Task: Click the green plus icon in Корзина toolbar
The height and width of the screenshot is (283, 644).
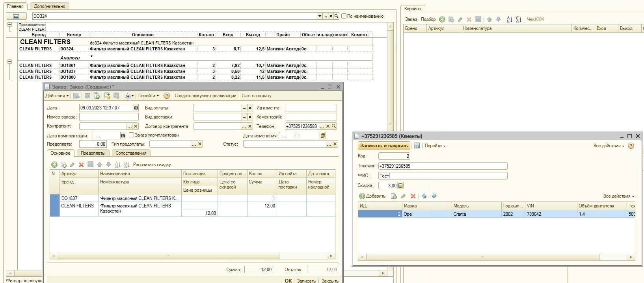Action: (442, 19)
